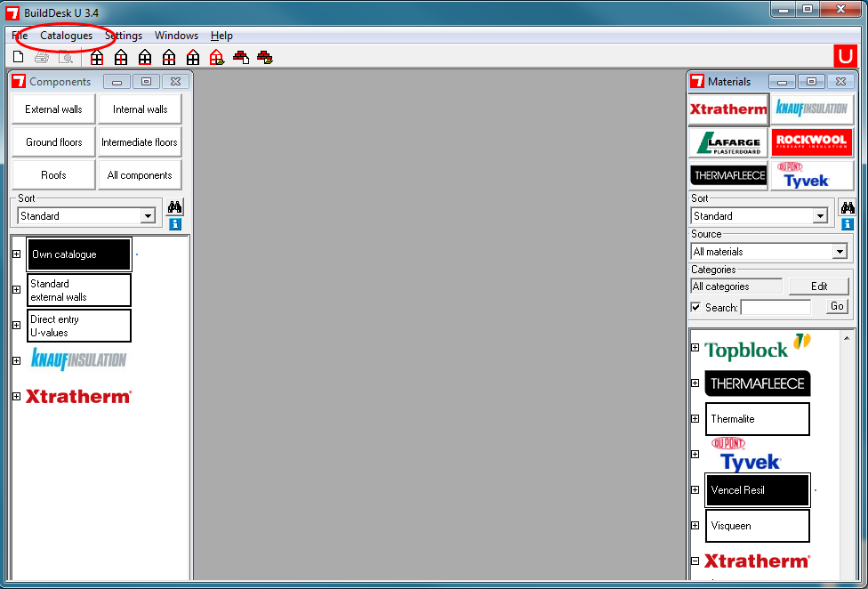Click the bricks with blank page icon
Image resolution: width=868 pixels, height=589 pixels.
pyautogui.click(x=241, y=57)
